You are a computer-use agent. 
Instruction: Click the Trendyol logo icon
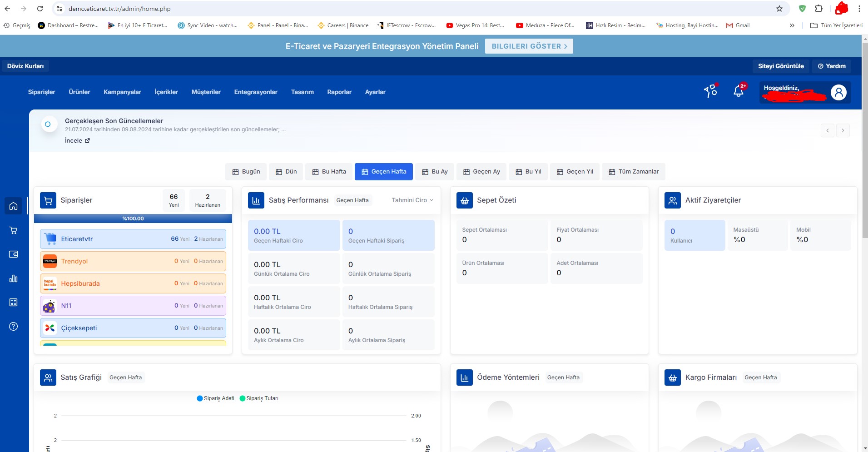click(50, 261)
